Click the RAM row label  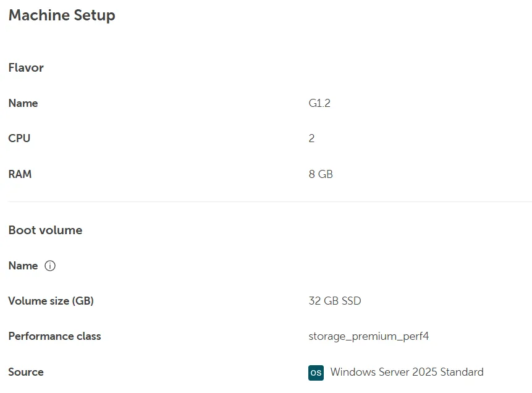click(x=20, y=174)
